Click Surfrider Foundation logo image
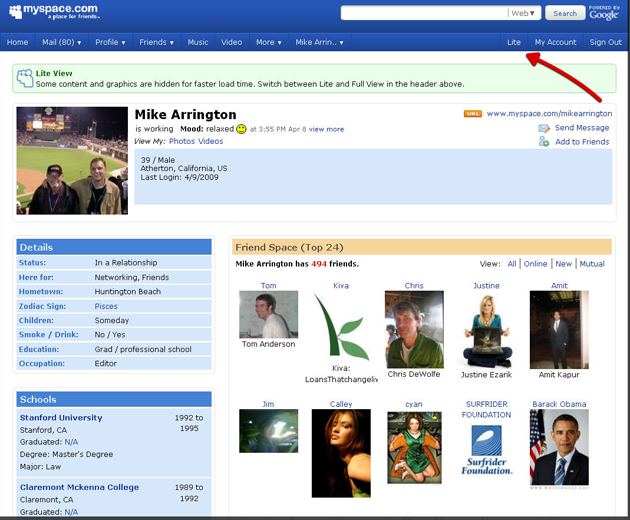The width and height of the screenshot is (630, 520). coord(487,450)
